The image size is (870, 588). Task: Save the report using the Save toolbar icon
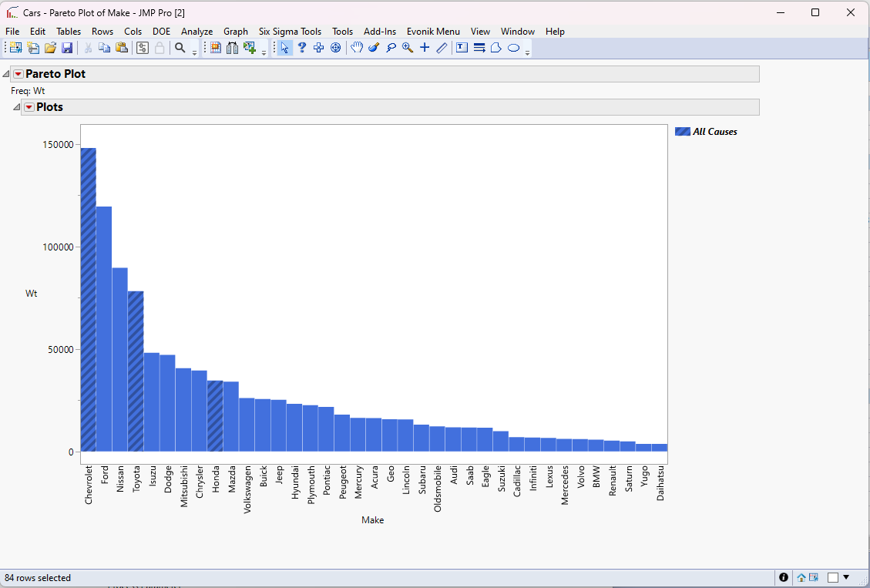point(68,48)
